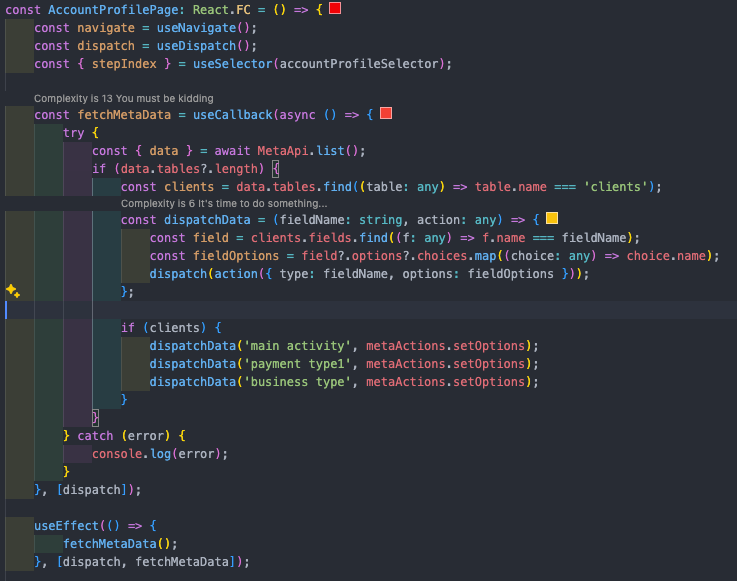Click the 'clients' string literal
Screen dimensions: 737x581
[x=617, y=187]
